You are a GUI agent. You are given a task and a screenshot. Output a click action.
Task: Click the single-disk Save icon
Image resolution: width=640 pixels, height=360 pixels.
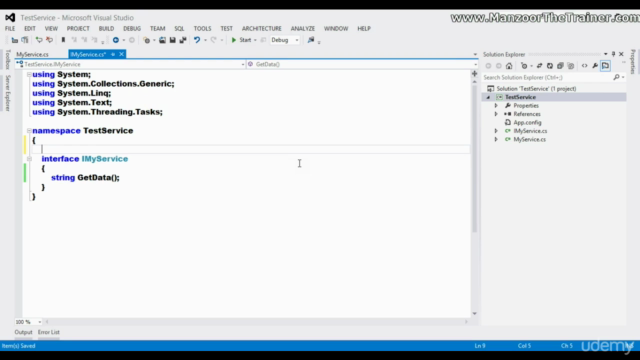(x=173, y=40)
